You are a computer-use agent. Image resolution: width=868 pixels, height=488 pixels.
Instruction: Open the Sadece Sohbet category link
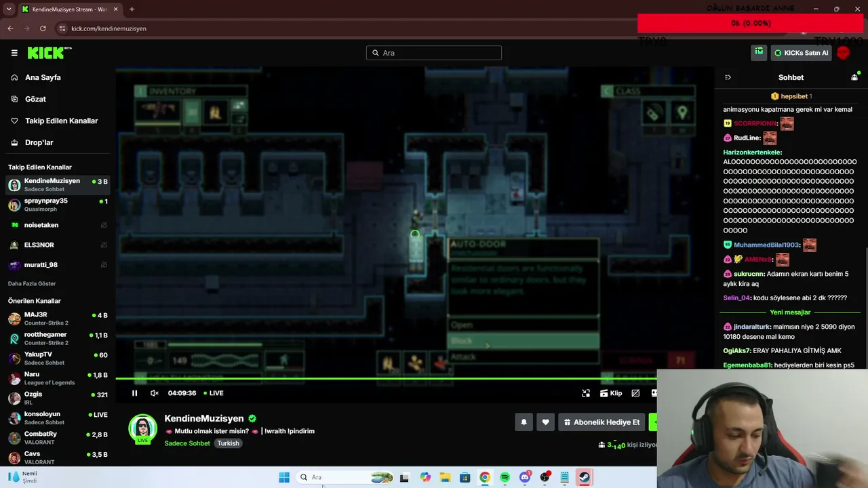pos(187,443)
